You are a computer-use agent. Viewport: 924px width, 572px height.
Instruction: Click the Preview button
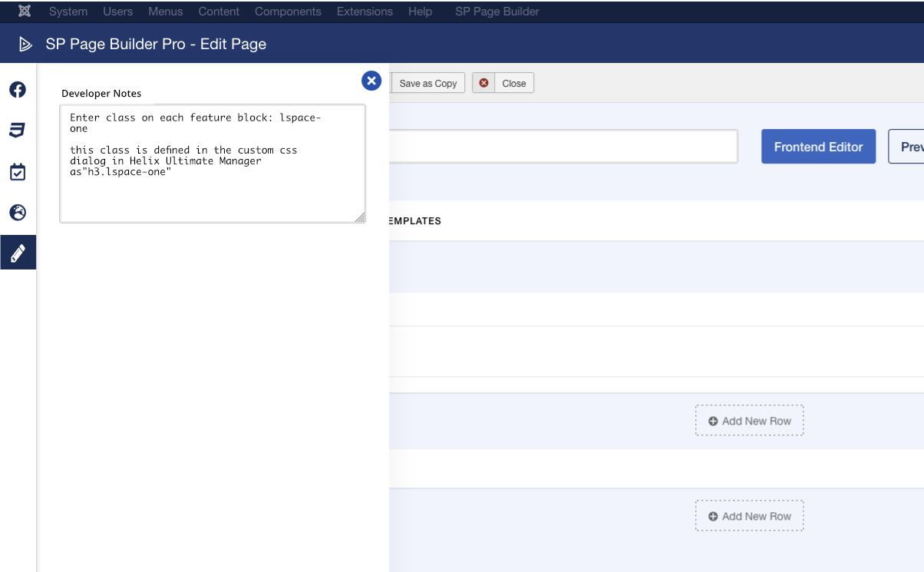[x=906, y=147]
